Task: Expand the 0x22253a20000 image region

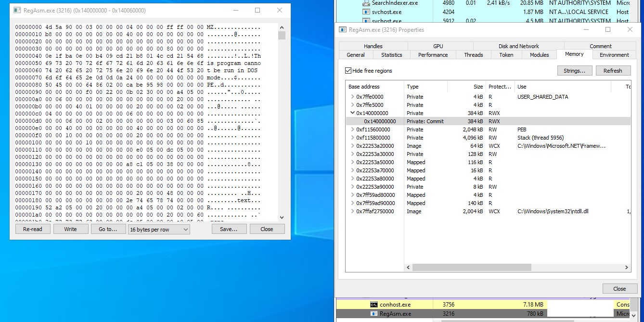Action: 352,146
